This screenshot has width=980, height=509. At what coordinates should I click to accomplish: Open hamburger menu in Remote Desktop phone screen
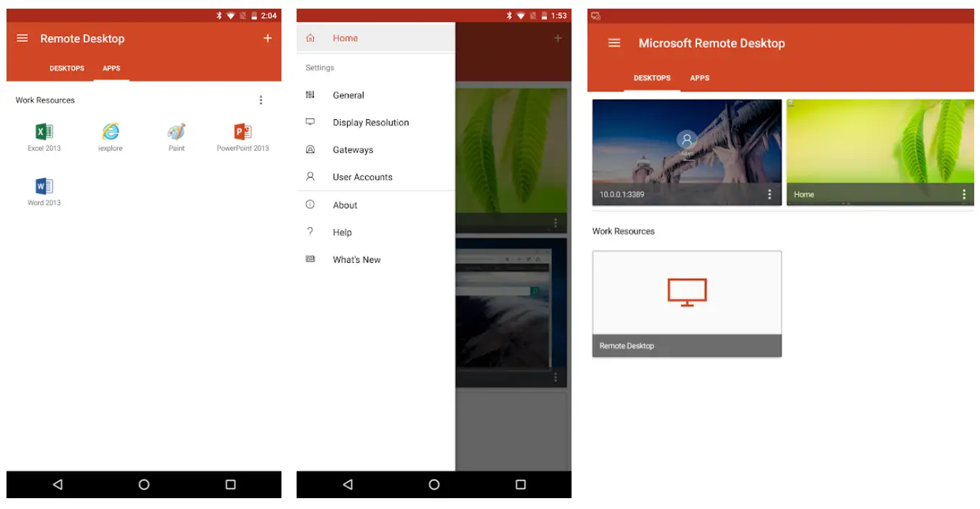pyautogui.click(x=22, y=38)
